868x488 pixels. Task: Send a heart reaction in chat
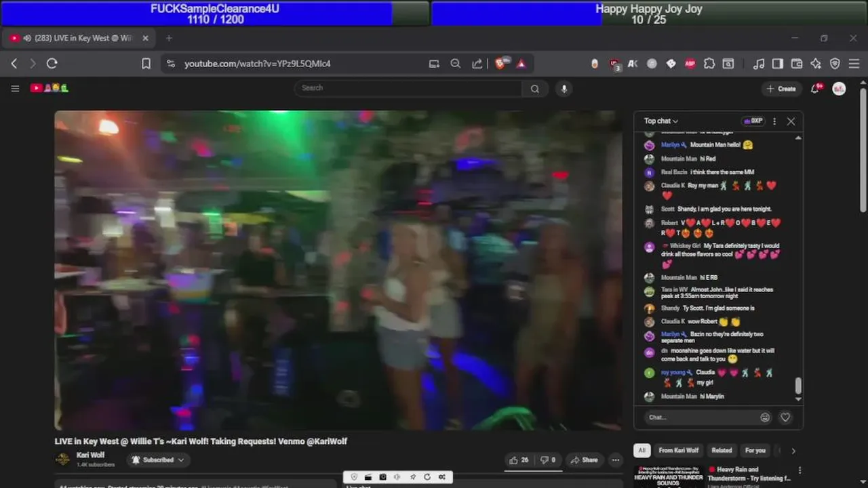785,418
